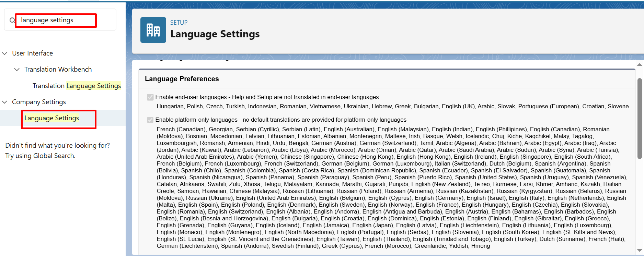The image size is (644, 256).
Task: Click 'Catalan' in platform-only list
Action: point(166,184)
